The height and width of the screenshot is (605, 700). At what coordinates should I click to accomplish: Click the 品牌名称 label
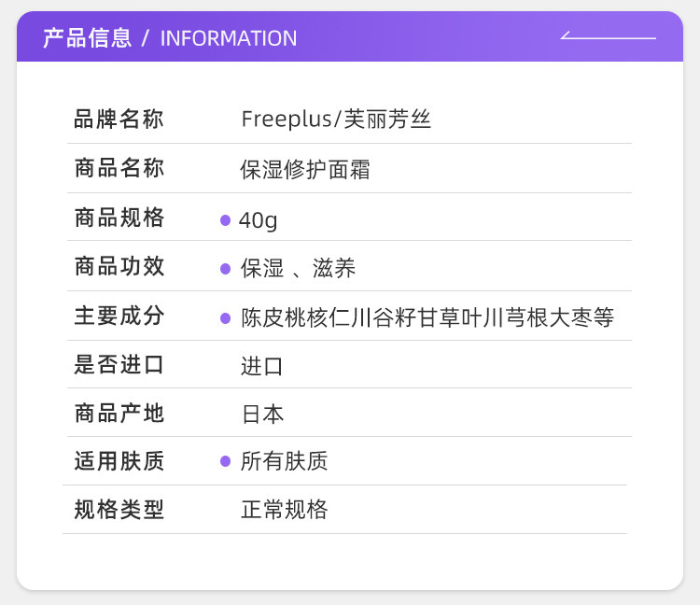pos(119,120)
